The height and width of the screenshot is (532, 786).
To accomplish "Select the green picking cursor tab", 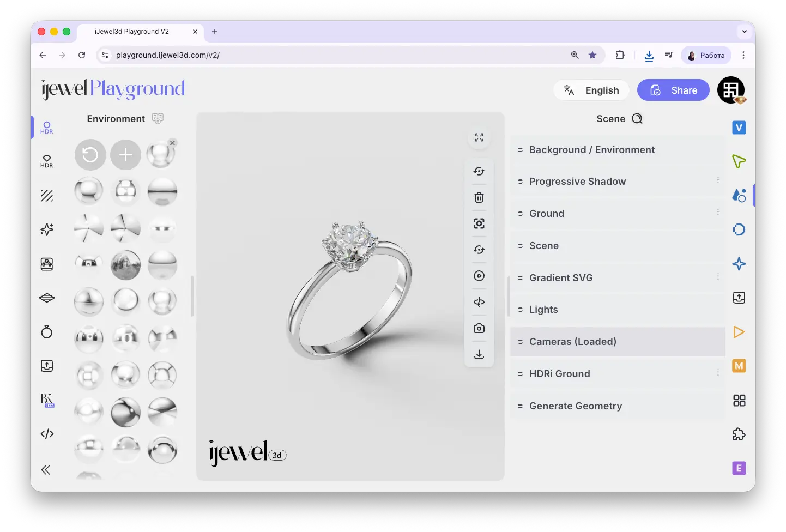I will click(x=739, y=161).
